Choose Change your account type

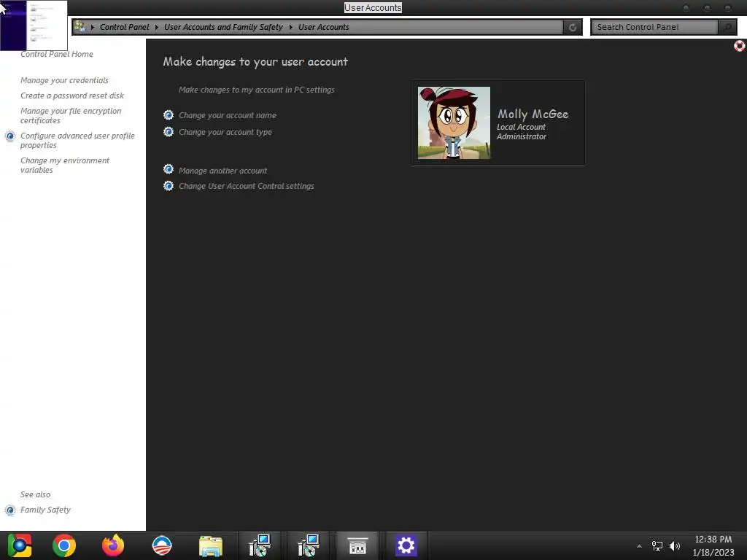(x=225, y=132)
